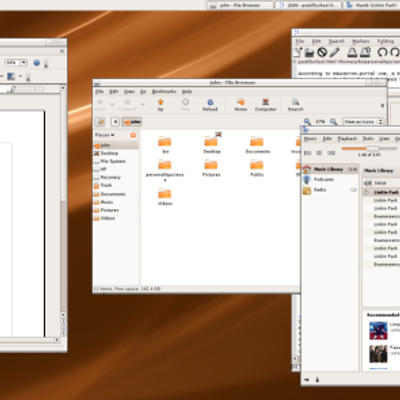Screen dimensions: 400x400
Task: Click open-folder icon in text editor toolbar
Action: coord(310,52)
